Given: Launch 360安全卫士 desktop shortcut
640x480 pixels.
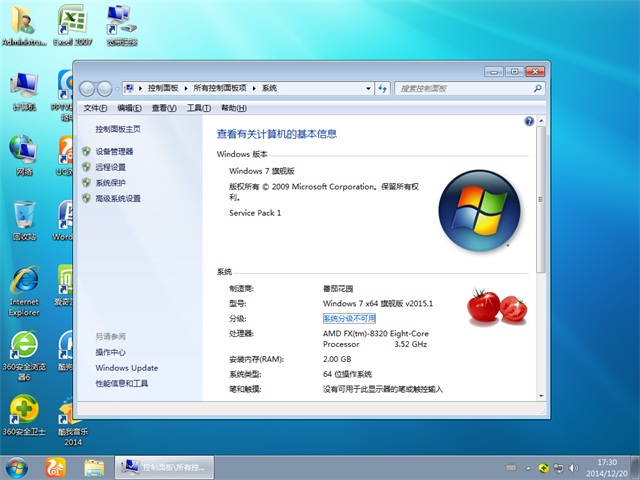Looking at the screenshot, I should tap(24, 416).
